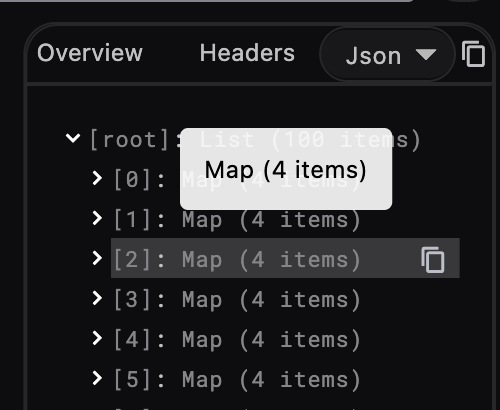Collapse the [root] list node
The width and height of the screenshot is (500, 410).
[x=73, y=138]
